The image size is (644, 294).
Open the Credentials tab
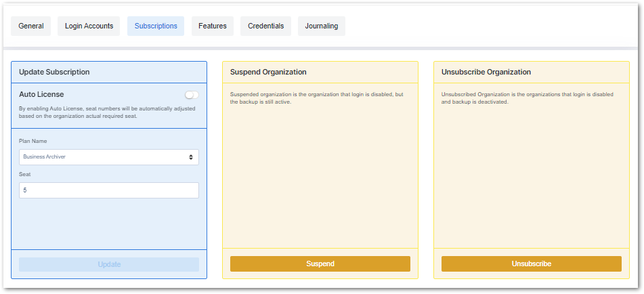pos(265,26)
